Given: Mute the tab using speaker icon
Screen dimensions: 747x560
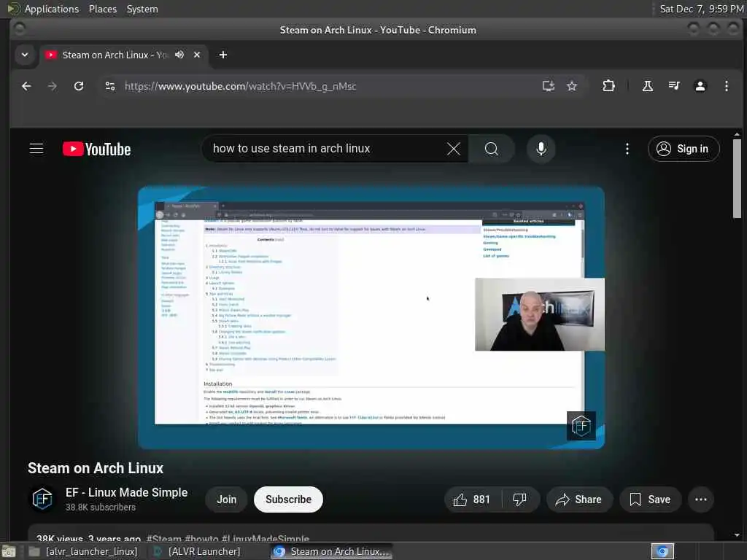Looking at the screenshot, I should click(179, 55).
